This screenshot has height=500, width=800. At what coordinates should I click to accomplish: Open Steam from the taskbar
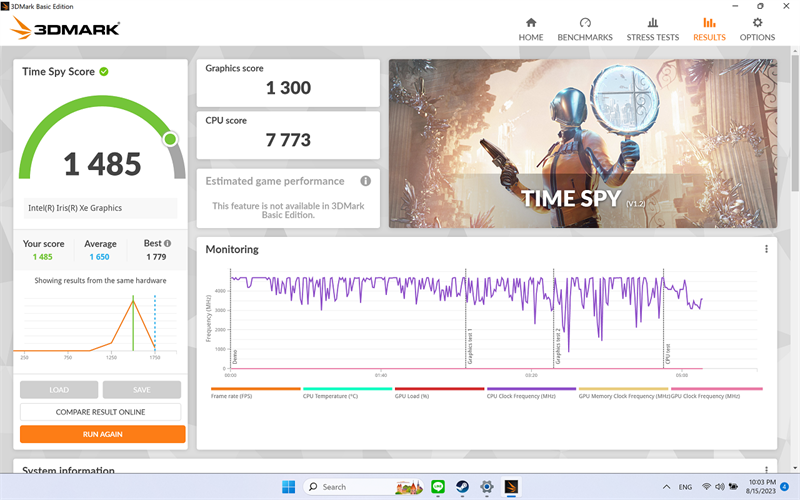[462, 487]
